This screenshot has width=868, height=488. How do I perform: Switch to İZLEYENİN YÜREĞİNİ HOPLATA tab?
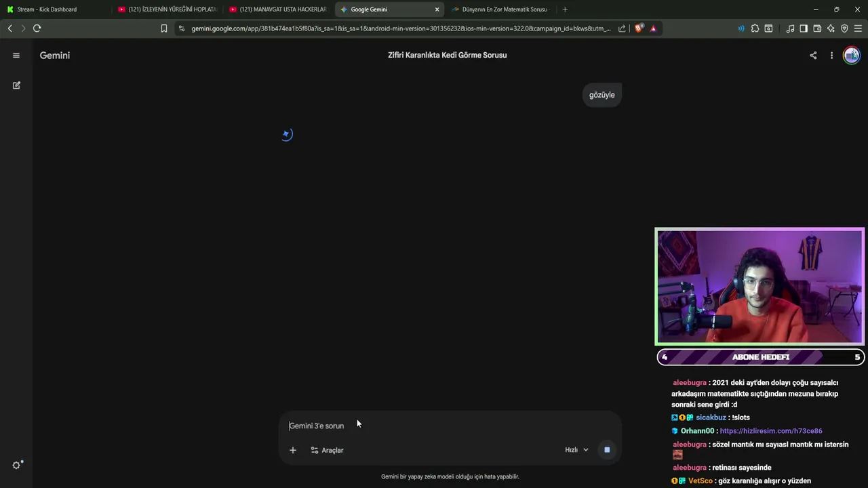(167, 9)
